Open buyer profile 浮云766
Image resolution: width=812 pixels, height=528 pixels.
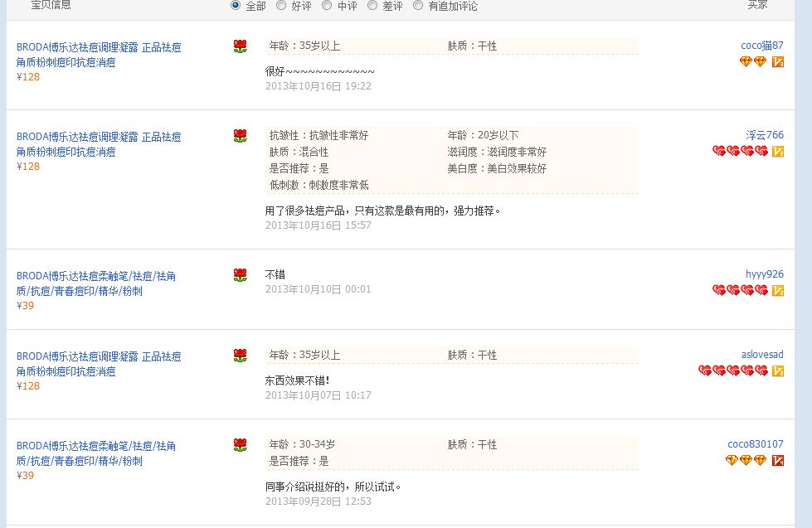tap(765, 135)
